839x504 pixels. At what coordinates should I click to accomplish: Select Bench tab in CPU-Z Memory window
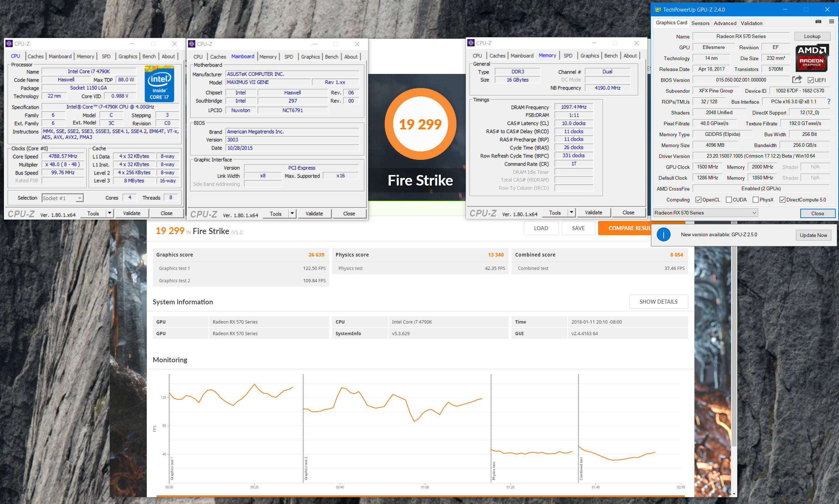(x=611, y=56)
